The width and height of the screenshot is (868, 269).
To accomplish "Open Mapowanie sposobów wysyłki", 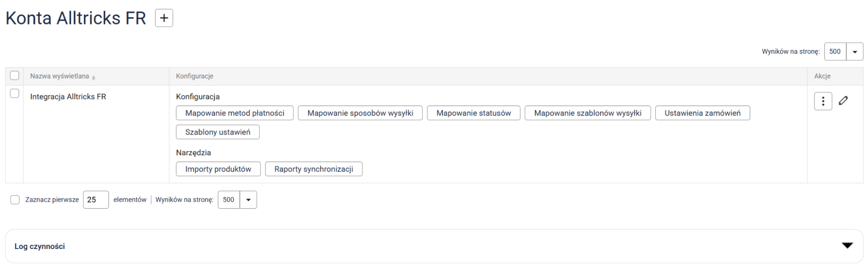I will click(x=360, y=113).
